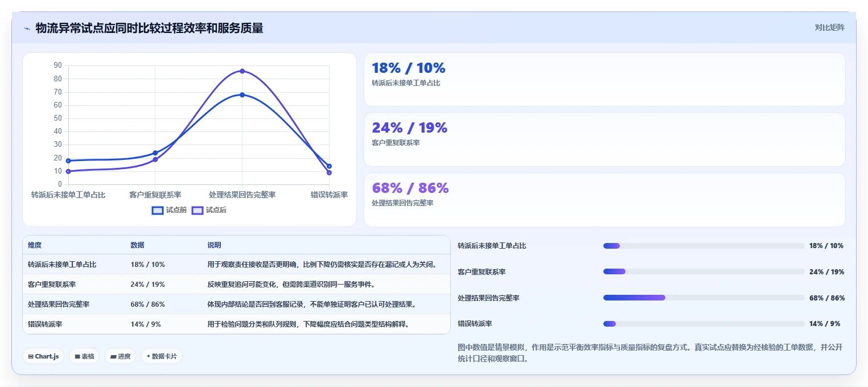The height and width of the screenshot is (387, 868).
Task: Click progress label 处理结果回告完整率
Action: [x=488, y=298]
